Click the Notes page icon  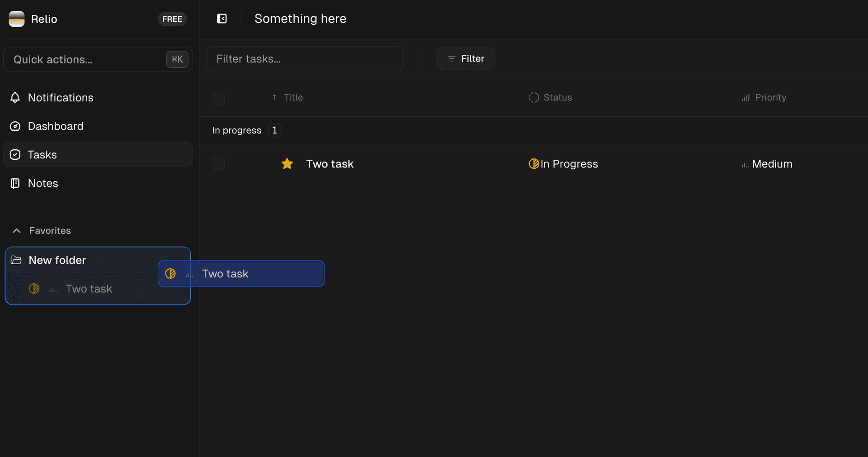15,183
